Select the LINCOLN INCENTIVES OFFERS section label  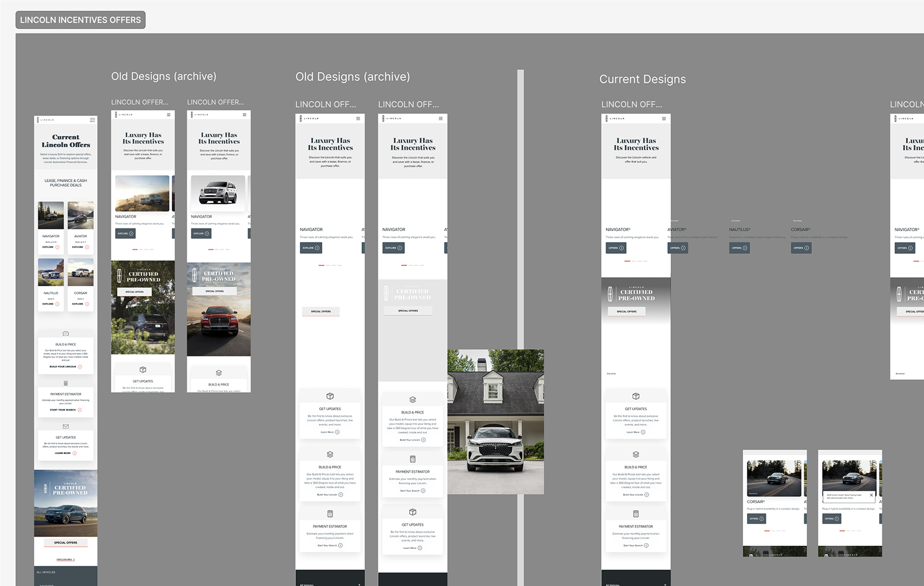80,20
